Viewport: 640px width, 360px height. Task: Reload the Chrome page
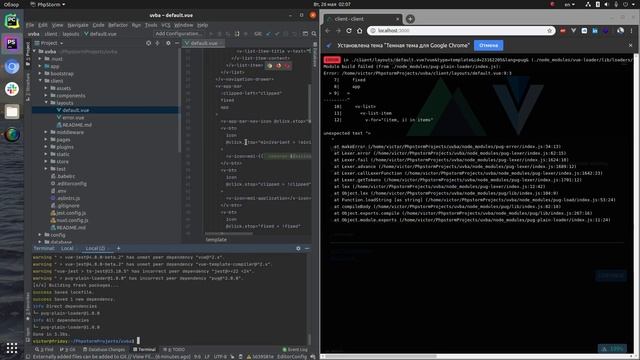coord(349,31)
